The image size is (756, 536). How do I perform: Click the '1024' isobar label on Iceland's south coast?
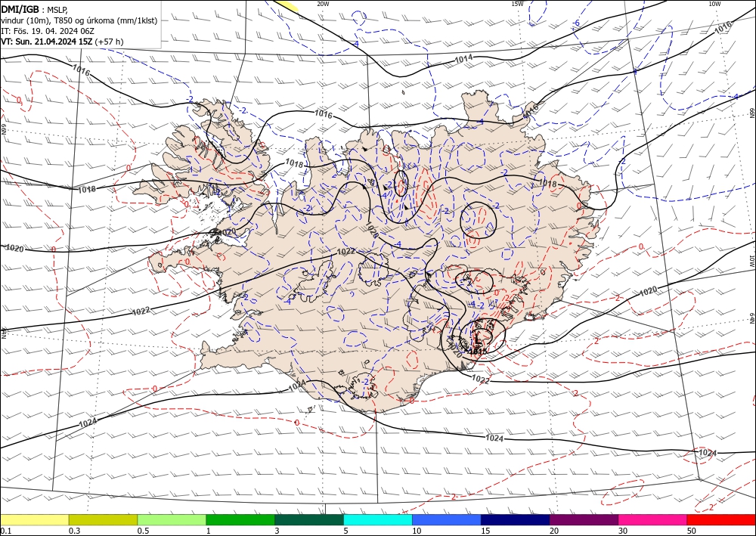pos(297,384)
